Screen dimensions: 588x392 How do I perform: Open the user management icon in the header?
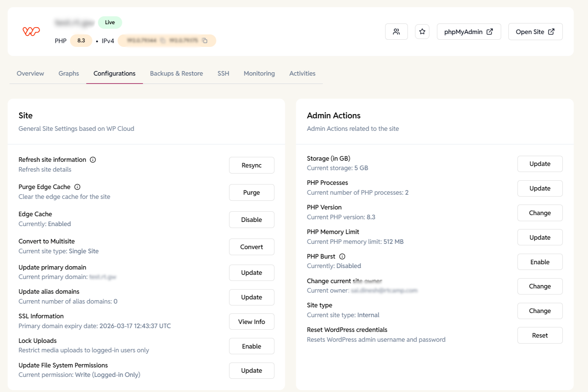pos(396,31)
